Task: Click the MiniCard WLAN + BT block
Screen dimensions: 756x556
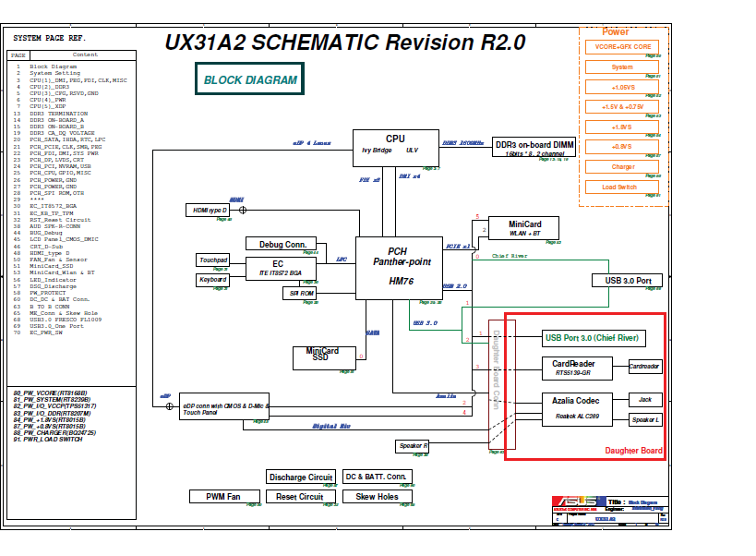Action: (x=523, y=228)
